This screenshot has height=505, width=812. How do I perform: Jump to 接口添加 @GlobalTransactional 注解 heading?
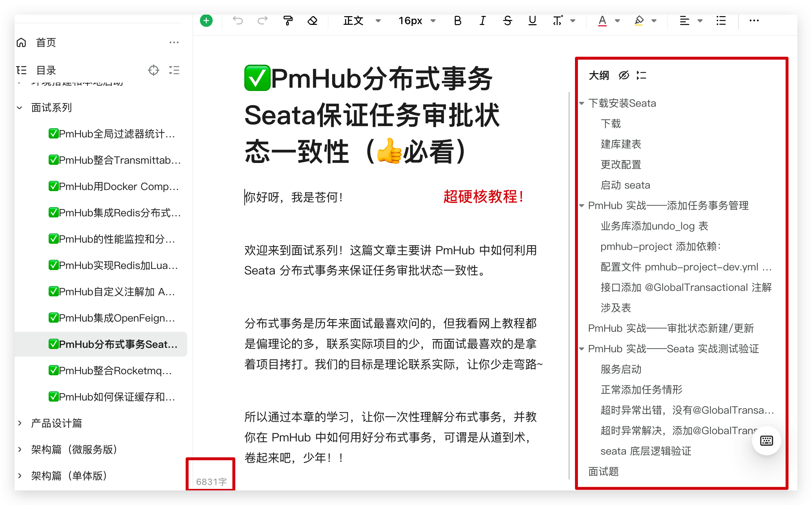[x=686, y=287]
